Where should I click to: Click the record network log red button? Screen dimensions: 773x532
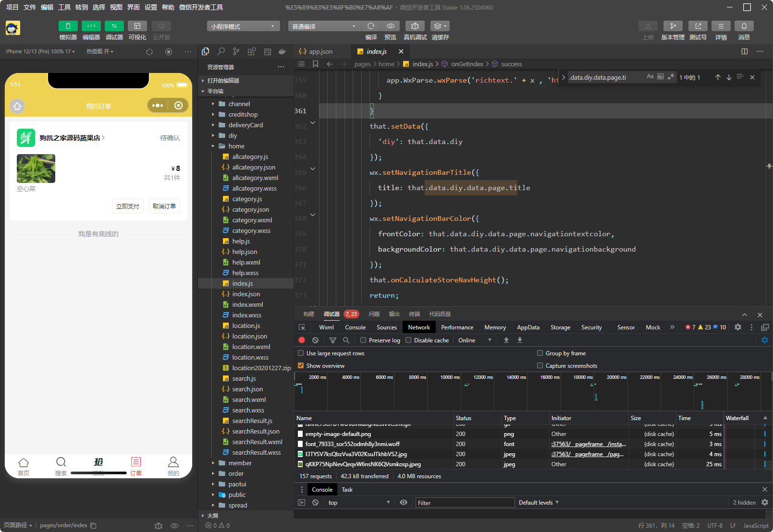(x=302, y=340)
